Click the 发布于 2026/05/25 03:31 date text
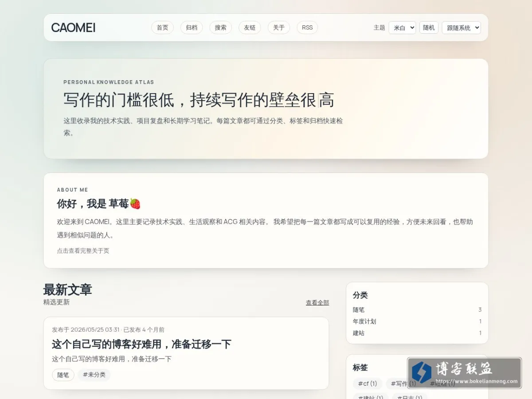Viewport: 532px width, 399px height. (x=86, y=330)
